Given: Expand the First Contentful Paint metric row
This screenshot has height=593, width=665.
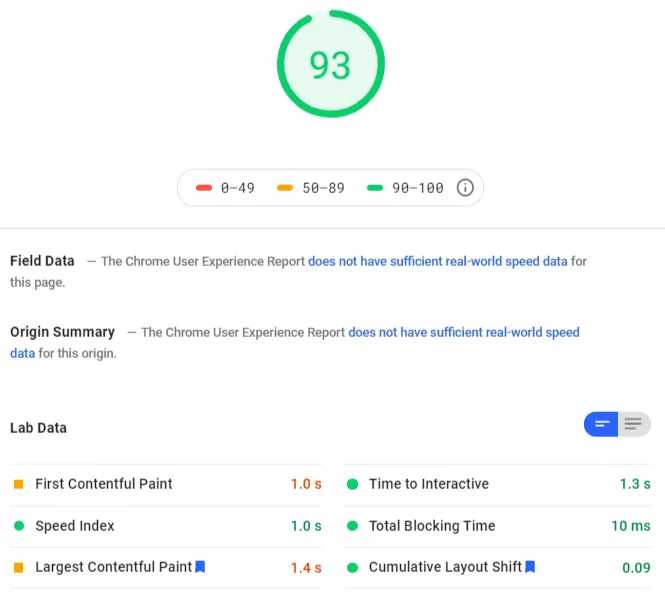Looking at the screenshot, I should [166, 484].
